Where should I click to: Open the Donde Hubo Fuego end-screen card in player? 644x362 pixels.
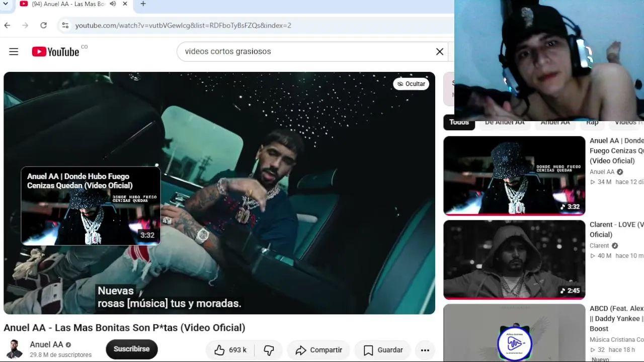coord(91,206)
